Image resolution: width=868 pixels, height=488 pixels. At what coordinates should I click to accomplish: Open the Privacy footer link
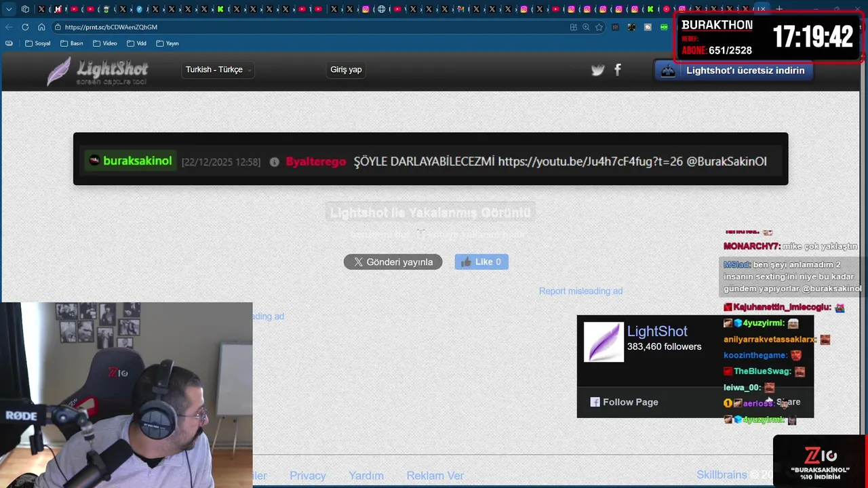click(308, 476)
